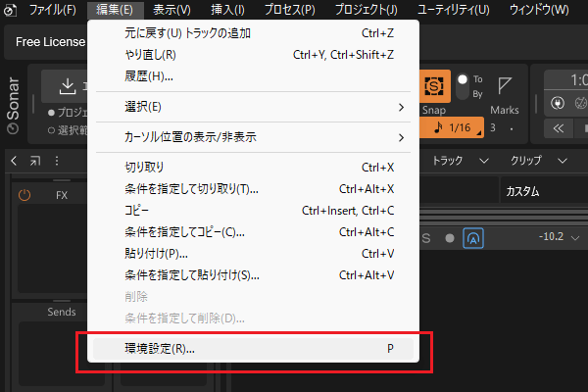This screenshot has height=392, width=588.
Task: Select the プロジェクト radio button
Action: [x=51, y=113]
